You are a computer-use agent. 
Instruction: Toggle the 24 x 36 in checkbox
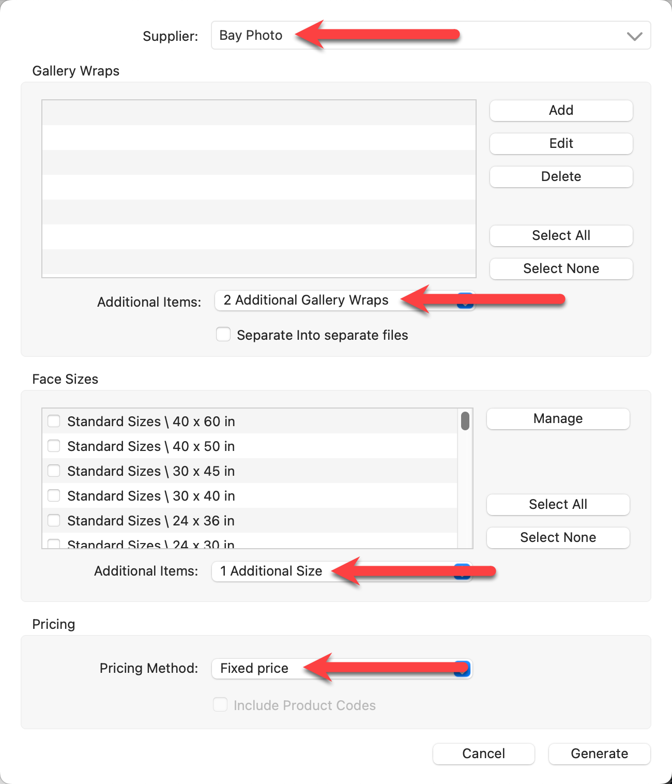click(54, 520)
